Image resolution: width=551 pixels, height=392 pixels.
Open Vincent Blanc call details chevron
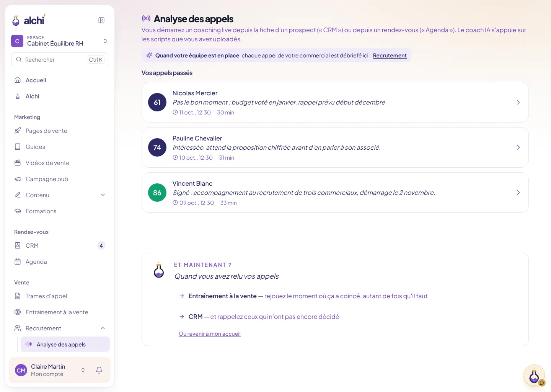click(518, 193)
